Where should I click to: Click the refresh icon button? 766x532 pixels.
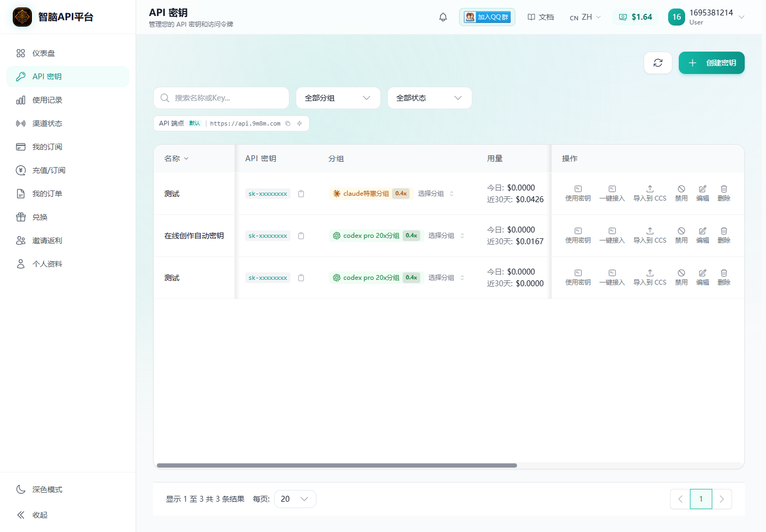(x=658, y=63)
